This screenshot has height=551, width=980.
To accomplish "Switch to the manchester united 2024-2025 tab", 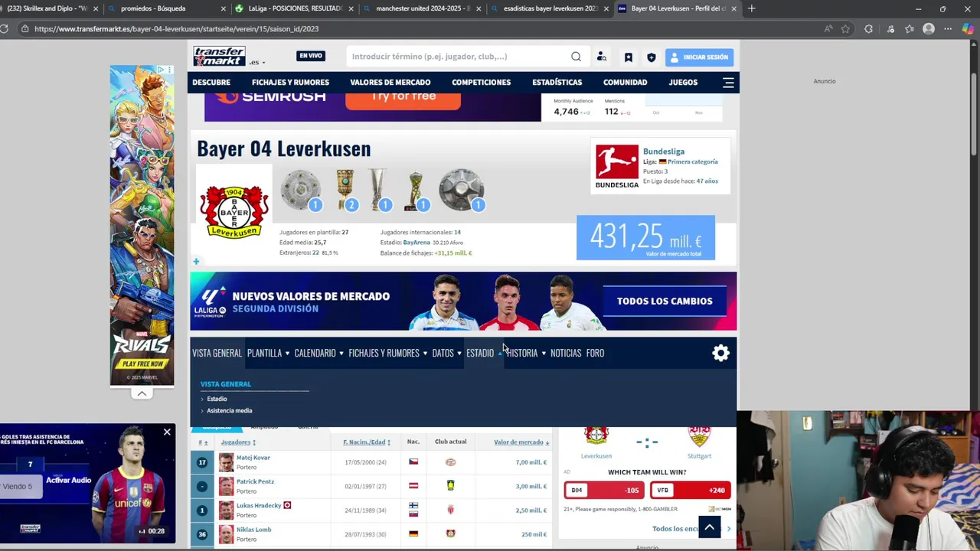I will [x=421, y=8].
